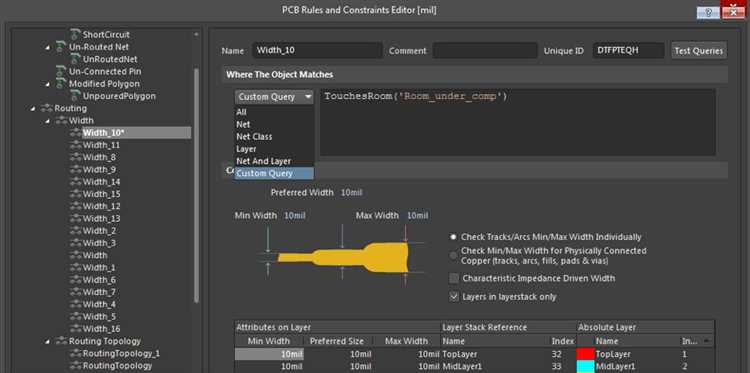750x373 pixels.
Task: Click the icon beside Width_2 rule
Action: 76,231
